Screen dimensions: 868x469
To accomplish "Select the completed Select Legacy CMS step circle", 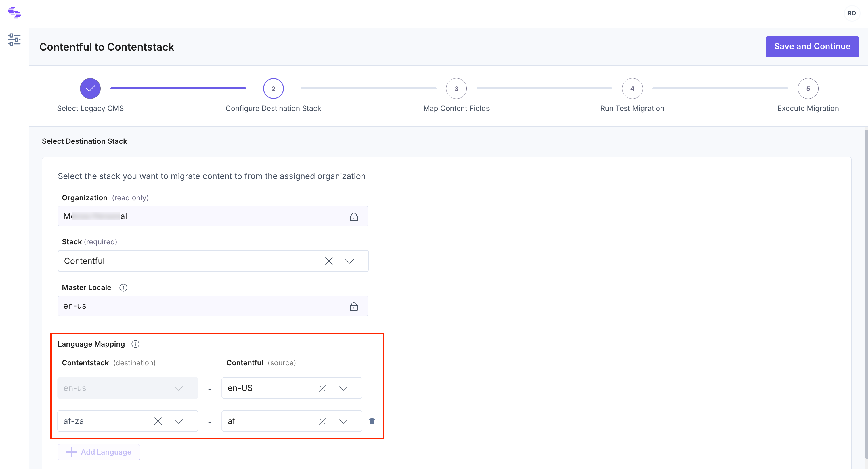I will [x=90, y=89].
